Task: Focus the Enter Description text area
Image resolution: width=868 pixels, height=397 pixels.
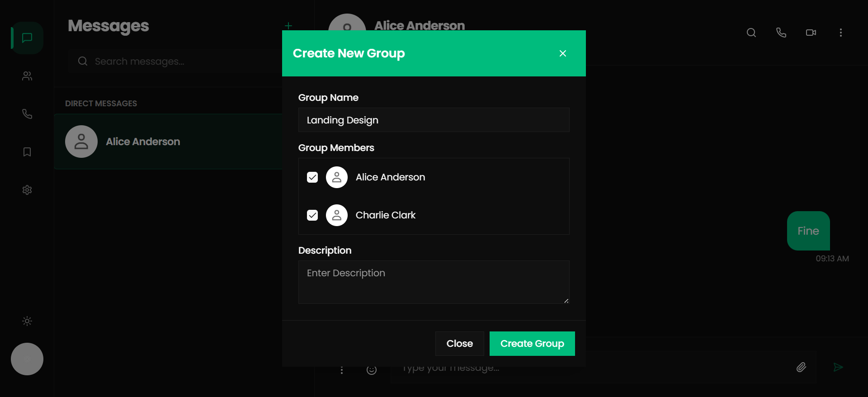Action: click(x=434, y=282)
